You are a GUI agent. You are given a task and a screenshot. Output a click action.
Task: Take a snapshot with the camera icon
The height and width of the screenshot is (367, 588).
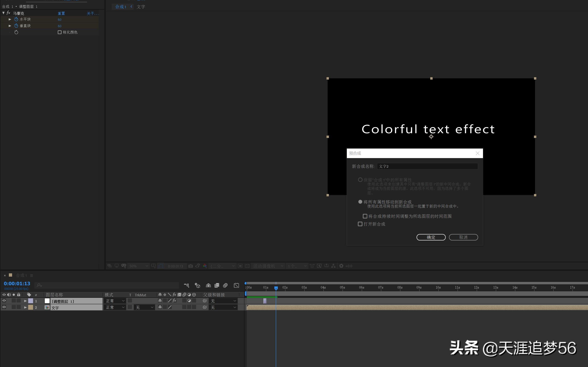(x=191, y=266)
